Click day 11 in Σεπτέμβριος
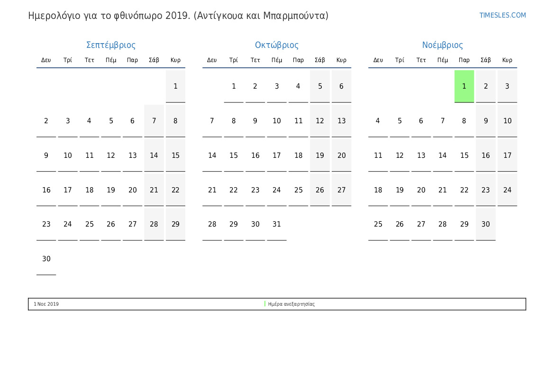The height and width of the screenshot is (392, 554). 90,155
